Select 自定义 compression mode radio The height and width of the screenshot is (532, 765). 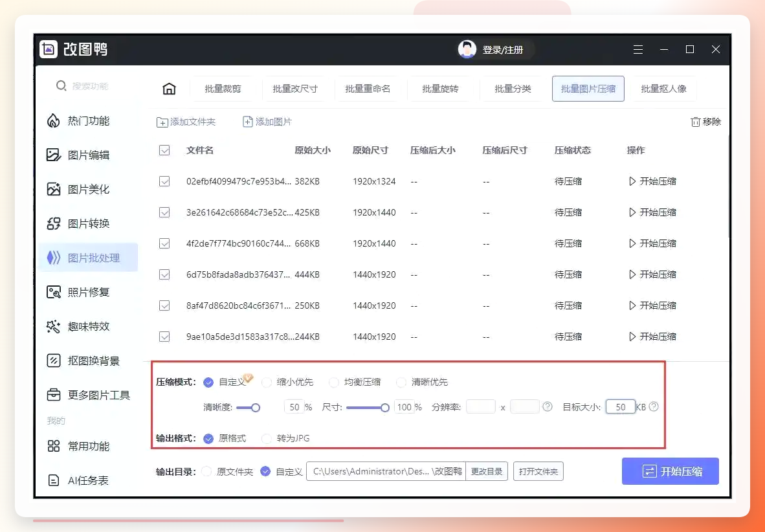pyautogui.click(x=208, y=382)
